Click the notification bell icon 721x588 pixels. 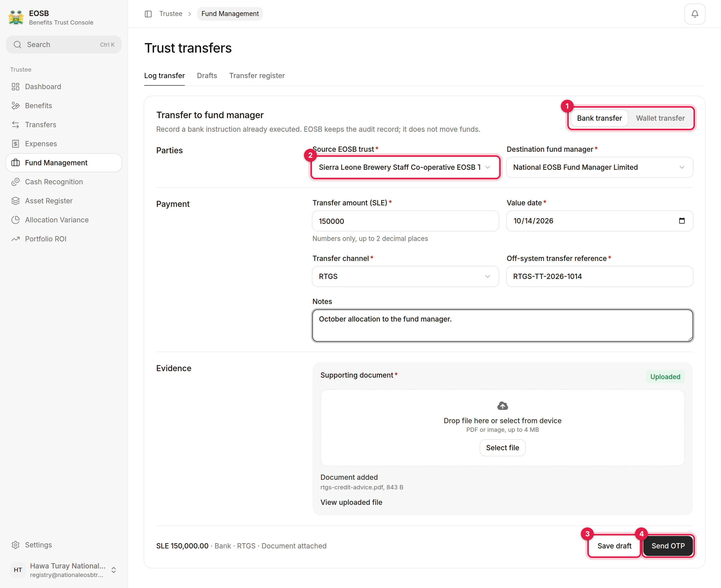click(694, 14)
